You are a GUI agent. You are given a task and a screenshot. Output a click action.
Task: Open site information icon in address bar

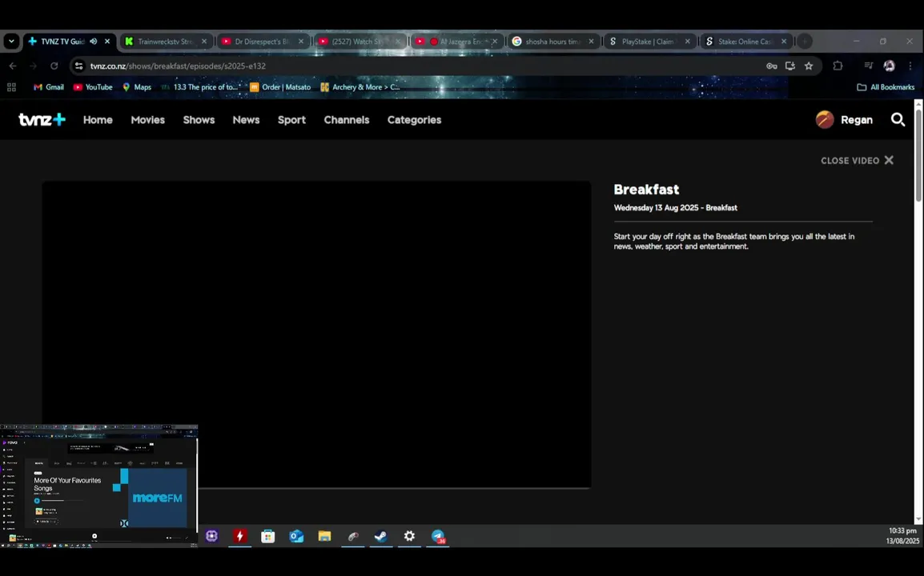(79, 66)
